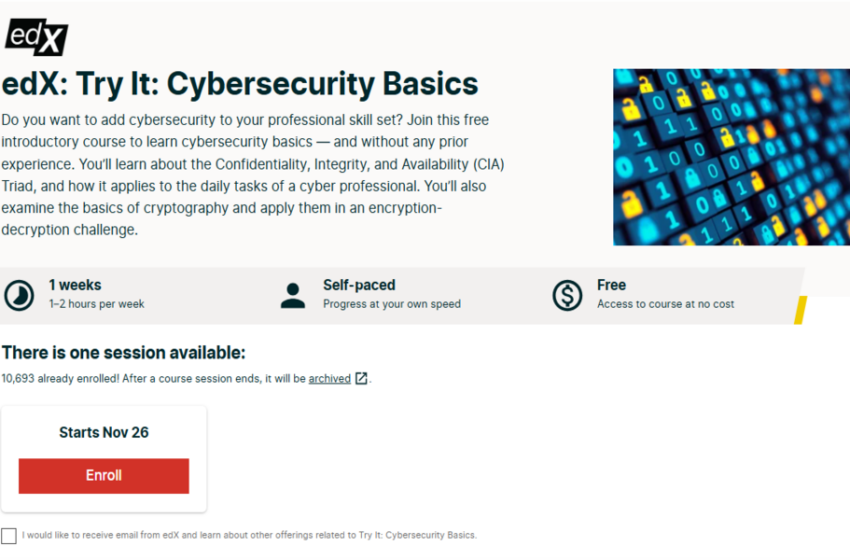Screen dimensions: 850x560
Task: Click the Cybersecurity Basics course title
Action: (x=240, y=84)
